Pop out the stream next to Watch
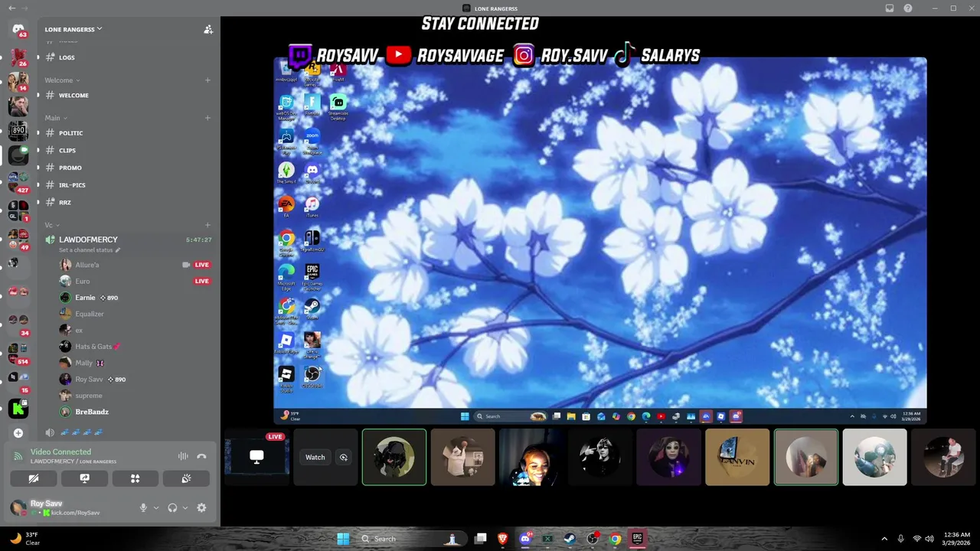This screenshot has height=551, width=980. click(344, 457)
